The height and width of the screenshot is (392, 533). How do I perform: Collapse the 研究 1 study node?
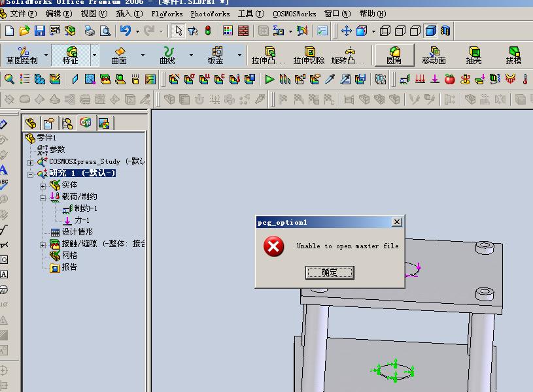[x=30, y=174]
